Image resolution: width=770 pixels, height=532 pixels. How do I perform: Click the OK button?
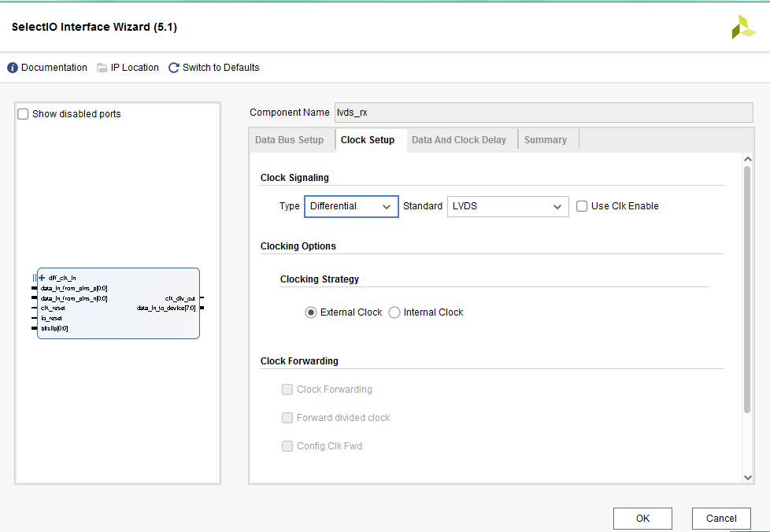click(642, 519)
